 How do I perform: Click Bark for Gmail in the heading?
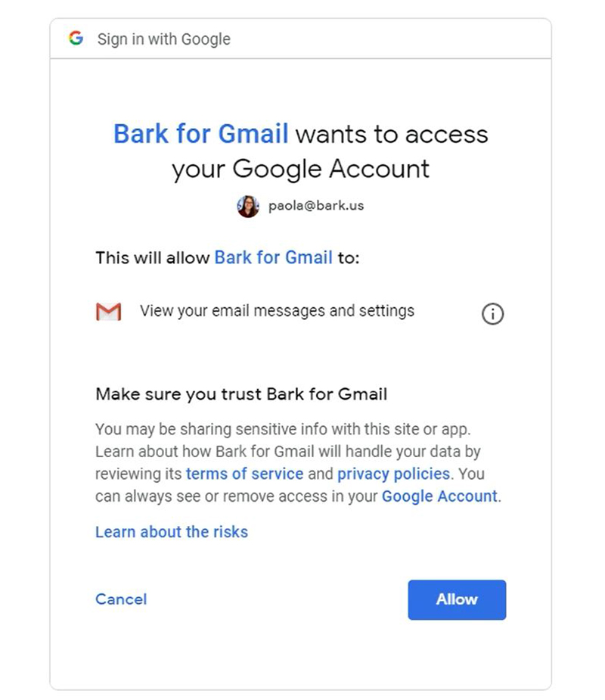[x=200, y=133]
